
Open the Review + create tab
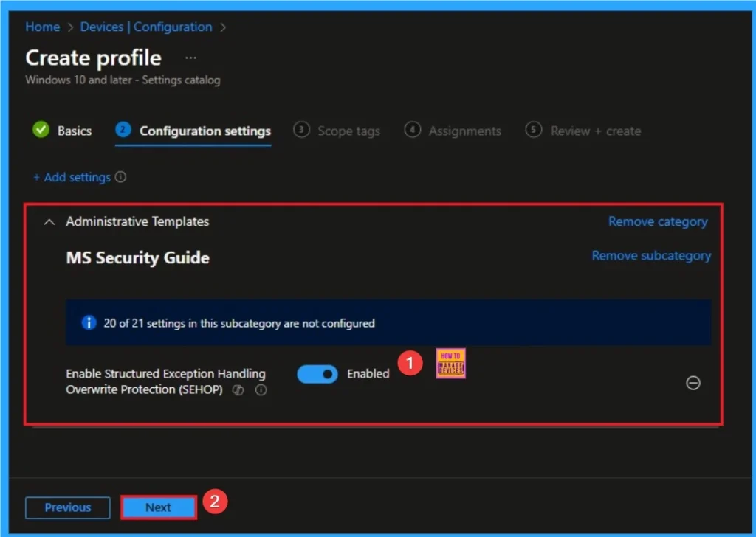595,131
